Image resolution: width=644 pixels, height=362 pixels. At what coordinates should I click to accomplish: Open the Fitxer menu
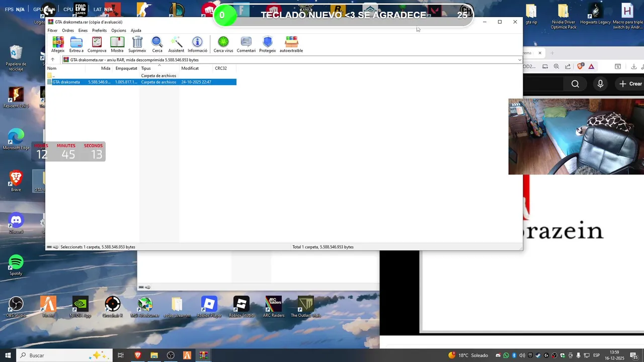pyautogui.click(x=52, y=30)
